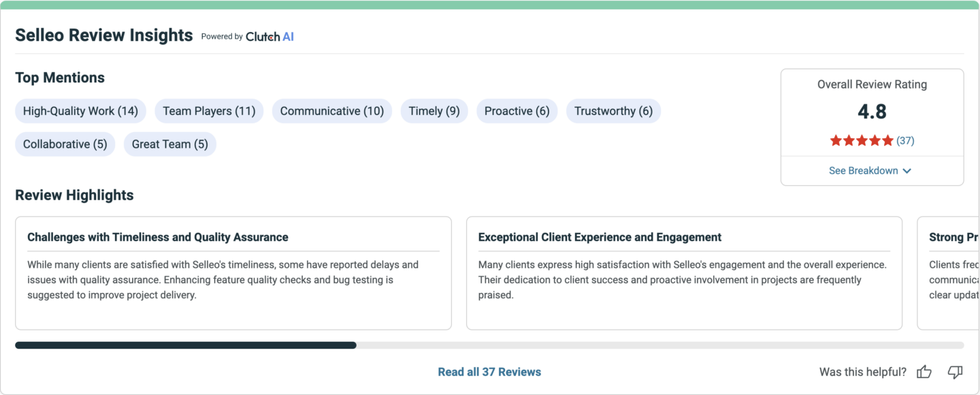Viewport: 980px width, 395px height.
Task: Choose the Timely (9) mention chip
Action: (x=434, y=111)
